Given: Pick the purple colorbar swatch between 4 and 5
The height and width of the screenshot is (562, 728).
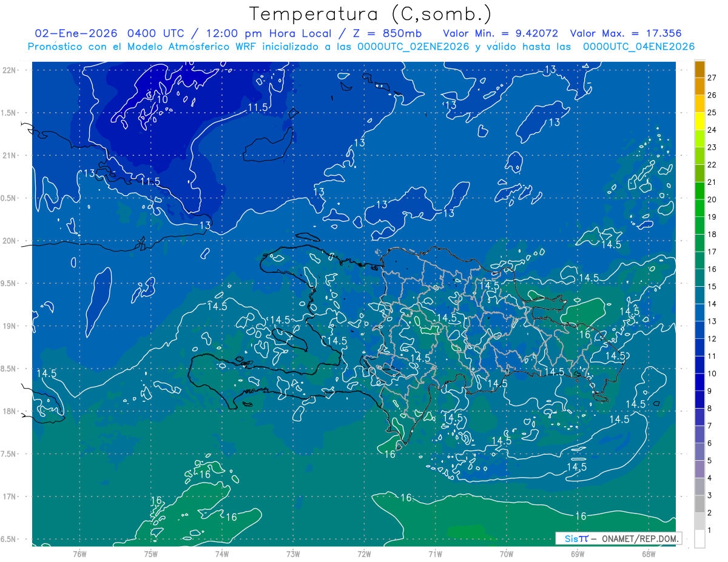Looking at the screenshot, I should [x=699, y=469].
